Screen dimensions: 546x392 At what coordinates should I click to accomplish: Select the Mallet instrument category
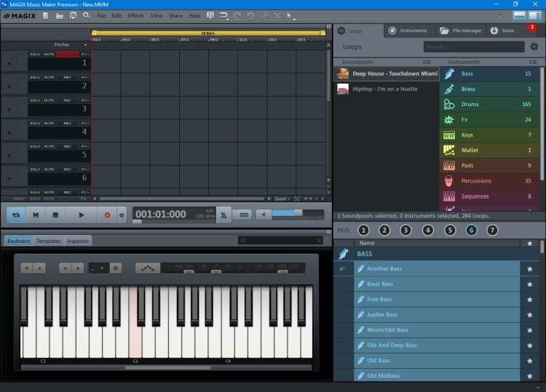point(489,151)
